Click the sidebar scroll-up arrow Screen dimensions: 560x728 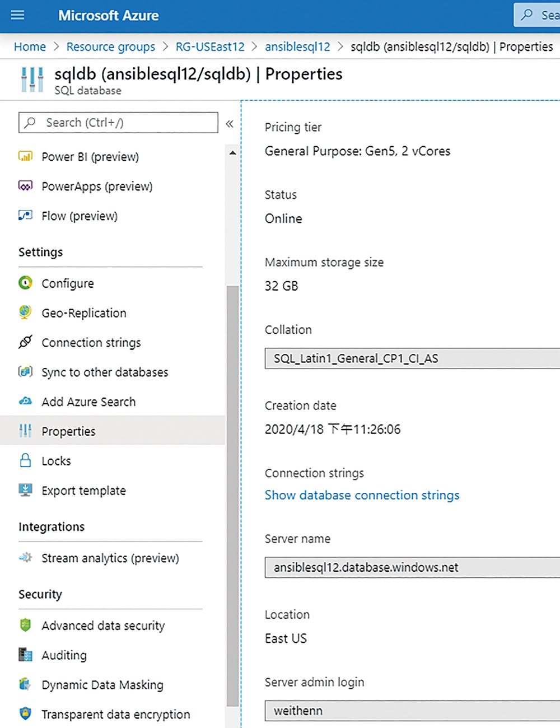(233, 153)
